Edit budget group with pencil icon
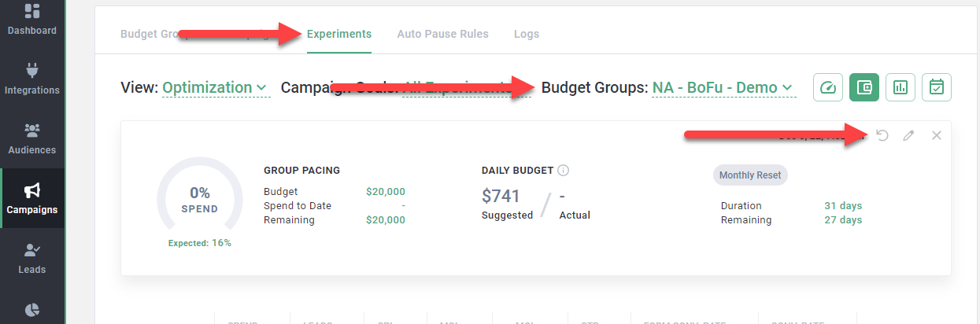The image size is (980, 324). pos(909,135)
